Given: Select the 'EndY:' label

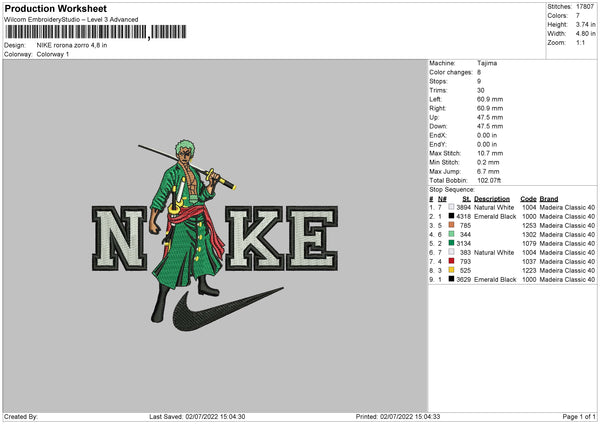Looking at the screenshot, I should [x=438, y=144].
